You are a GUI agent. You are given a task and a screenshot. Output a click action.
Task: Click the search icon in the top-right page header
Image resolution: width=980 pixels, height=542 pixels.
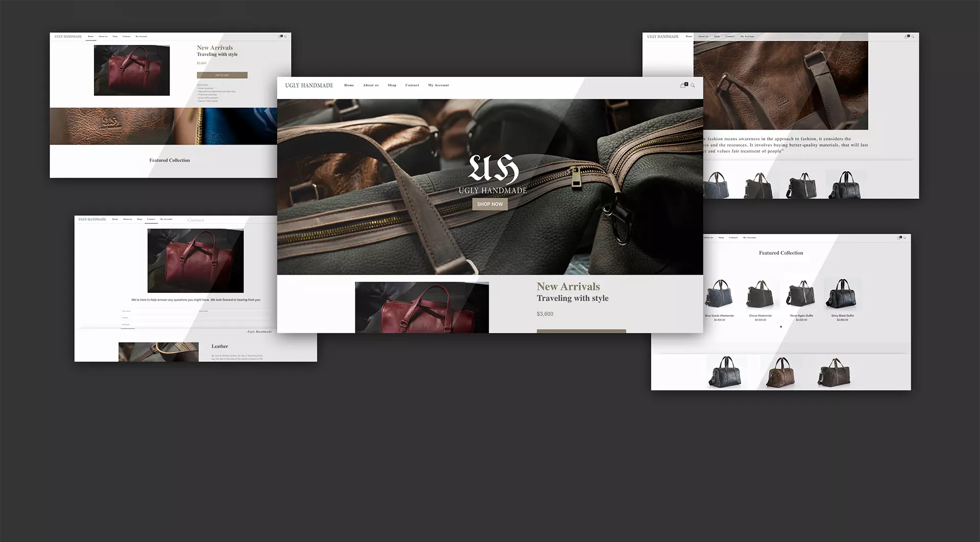(913, 37)
